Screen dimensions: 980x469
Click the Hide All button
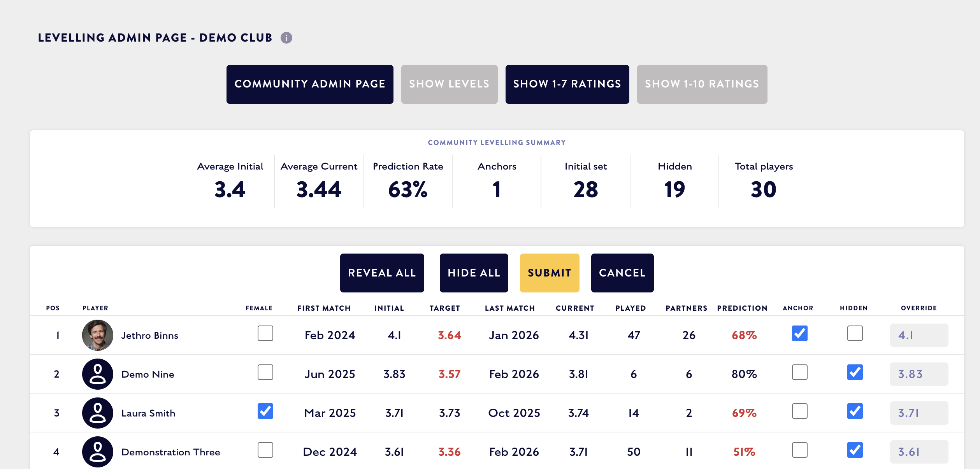pos(474,273)
